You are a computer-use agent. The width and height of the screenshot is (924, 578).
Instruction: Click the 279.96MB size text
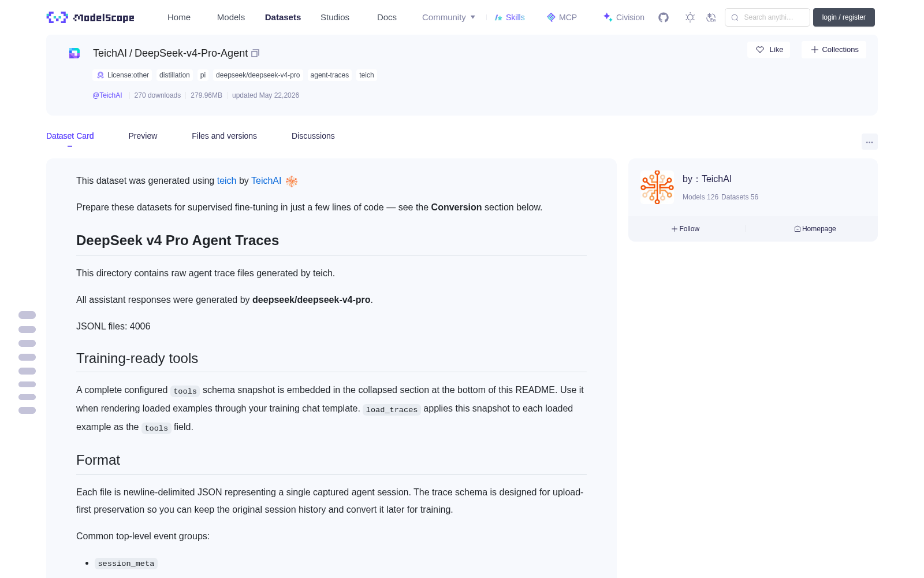pos(206,95)
